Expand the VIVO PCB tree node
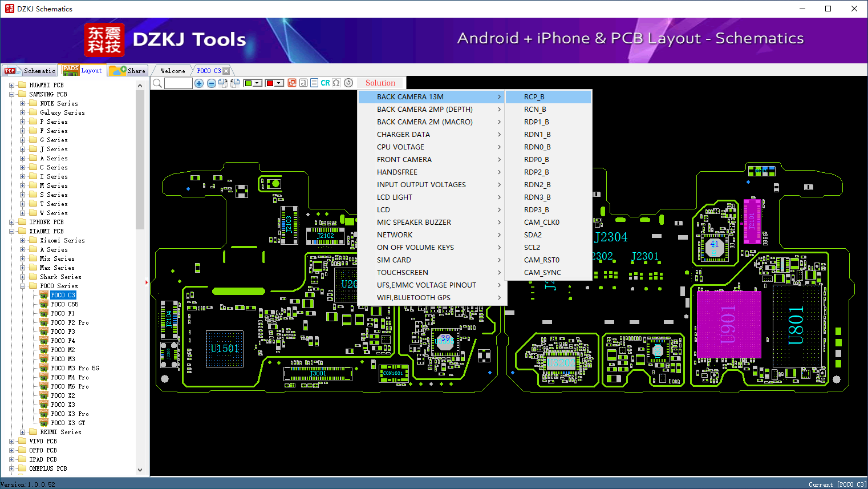Viewport: 868px width, 489px height. tap(11, 441)
